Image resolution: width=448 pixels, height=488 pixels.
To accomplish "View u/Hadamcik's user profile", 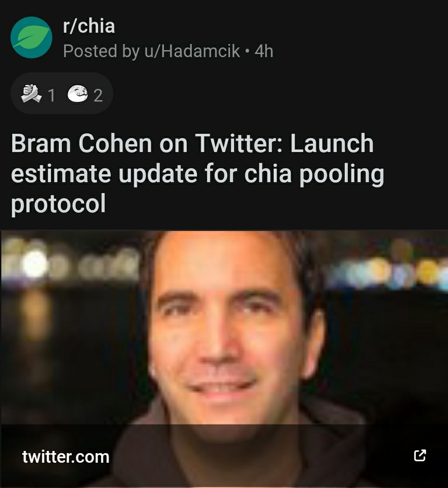I will [192, 51].
